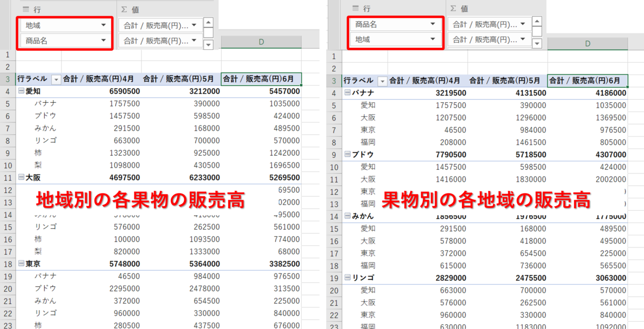Open the 商品名 row field dropdown on left panel

point(104,40)
